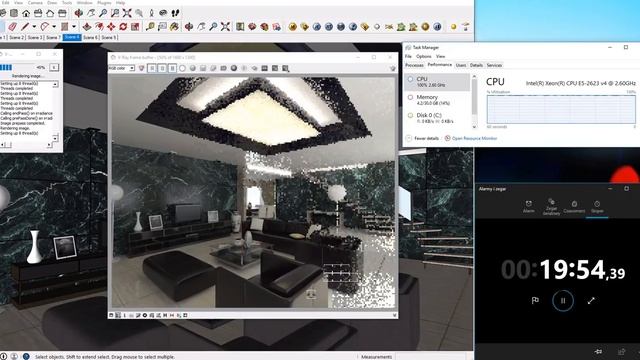Toggle pin icon at stopwatch bottom bar
This screenshot has height=360, width=640.
click(x=599, y=351)
